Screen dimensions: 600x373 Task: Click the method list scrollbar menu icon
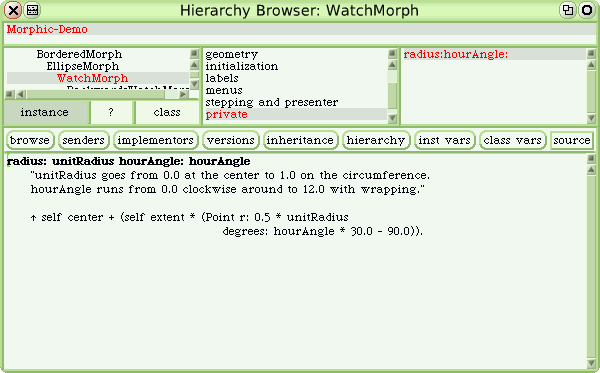coord(591,54)
